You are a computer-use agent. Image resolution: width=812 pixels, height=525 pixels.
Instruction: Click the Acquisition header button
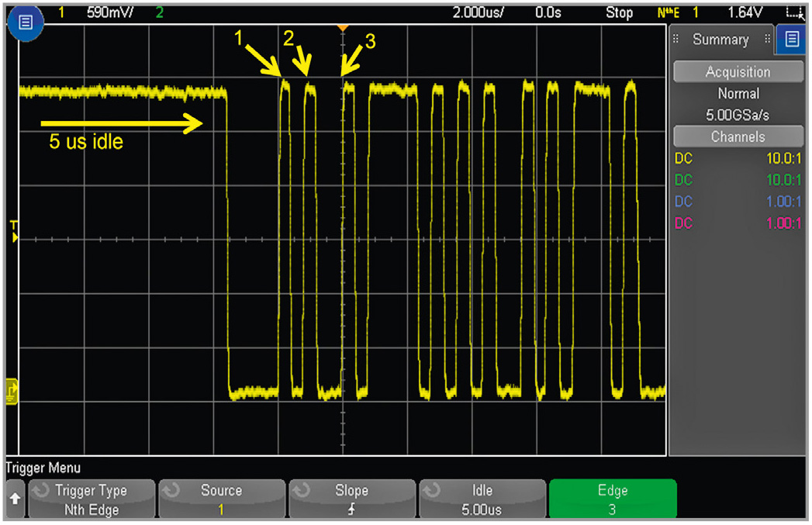click(738, 72)
